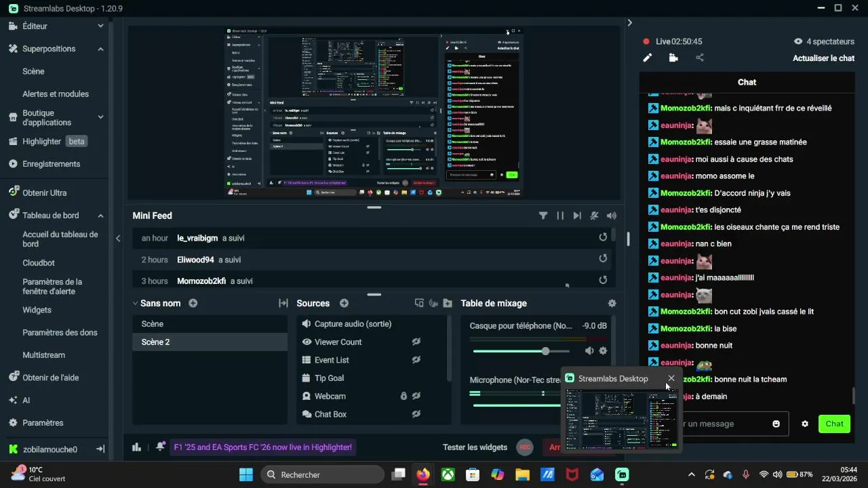
Task: Click the Mini Feed volume speaker icon
Action: [x=612, y=216]
